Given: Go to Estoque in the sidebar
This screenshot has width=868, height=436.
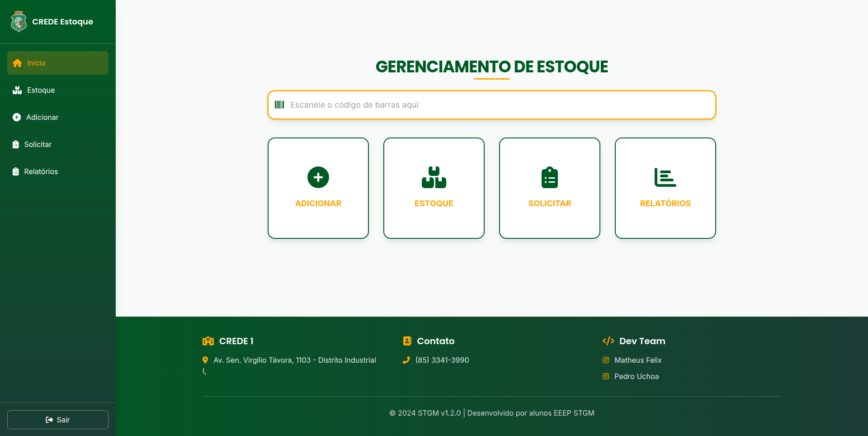Looking at the screenshot, I should coord(58,90).
